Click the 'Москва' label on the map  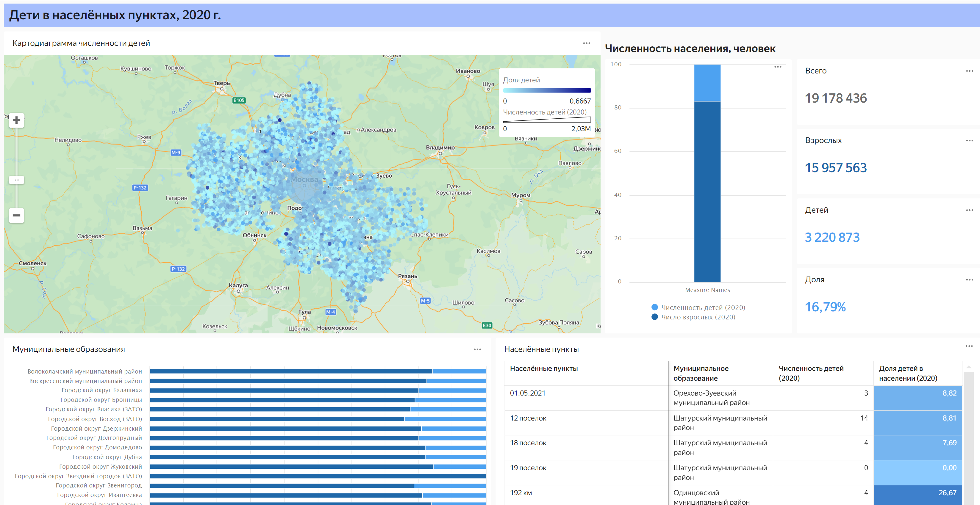(x=304, y=180)
